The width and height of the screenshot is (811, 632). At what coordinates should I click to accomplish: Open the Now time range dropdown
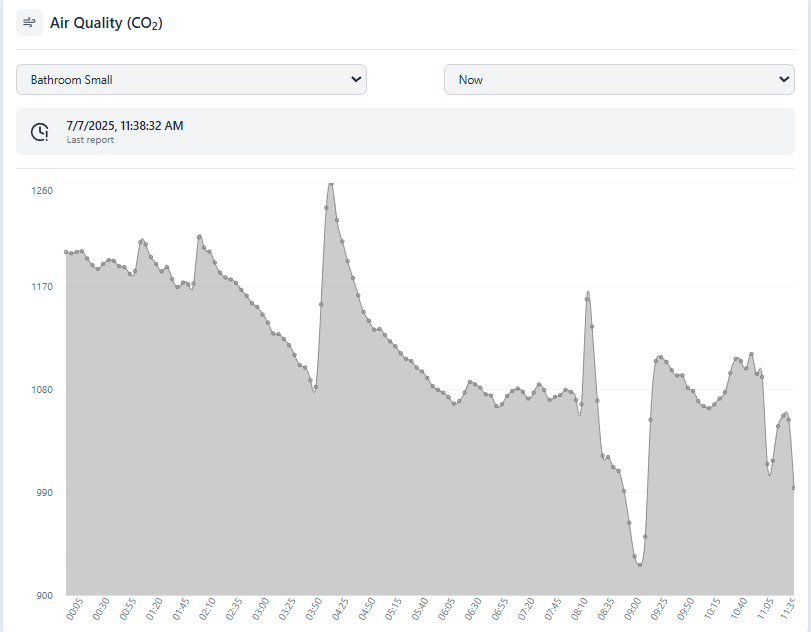click(618, 80)
